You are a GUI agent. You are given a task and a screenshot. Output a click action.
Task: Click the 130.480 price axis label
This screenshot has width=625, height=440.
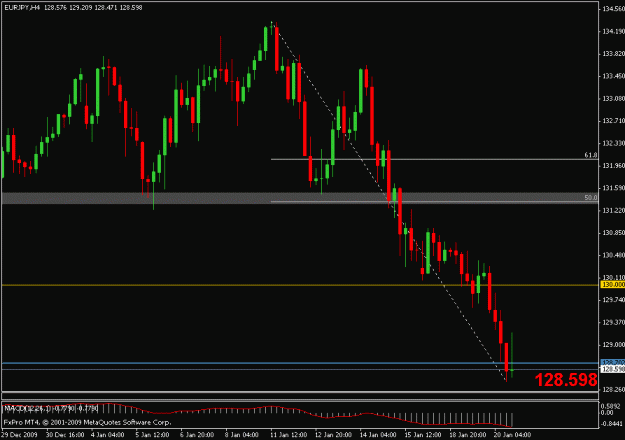coord(613,255)
